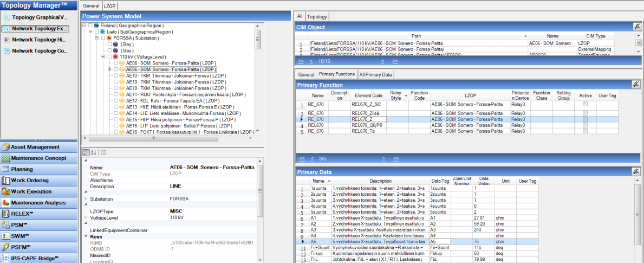Click Property Pages icon in property grid
Screen dimensions: 644x263
[103, 152]
